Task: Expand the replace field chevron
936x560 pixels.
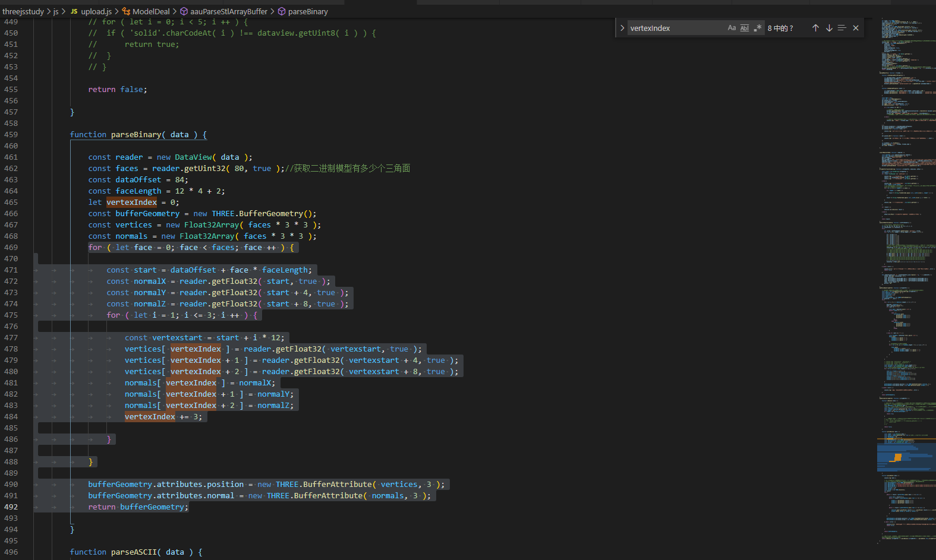Action: (622, 28)
